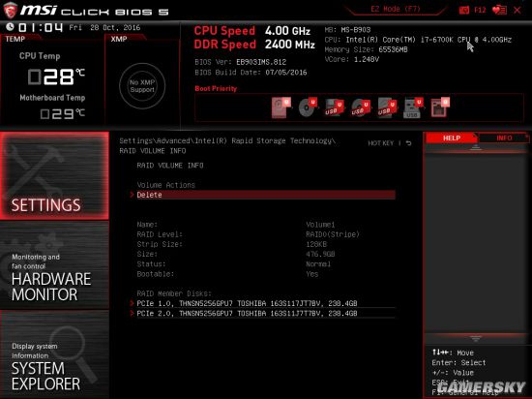Select the last boot priority device icon

pyautogui.click(x=440, y=107)
